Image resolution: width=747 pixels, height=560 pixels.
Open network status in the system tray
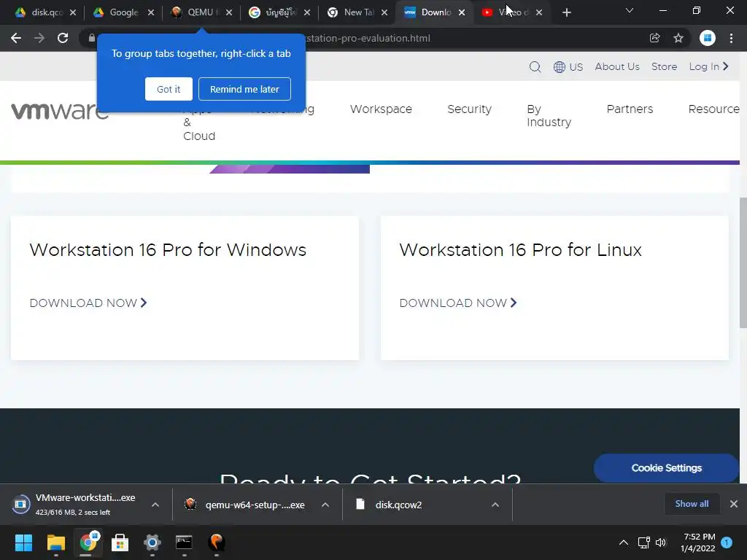(643, 542)
